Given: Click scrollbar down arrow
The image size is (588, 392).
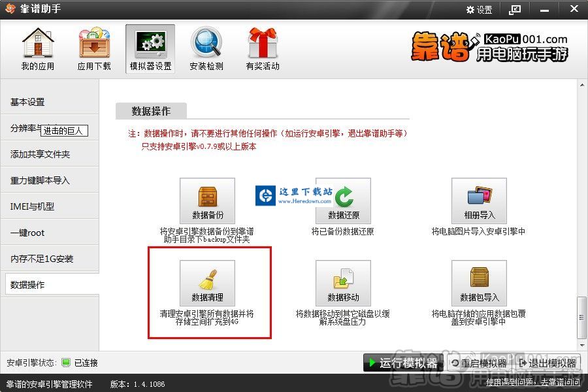Looking at the screenshot, I should coord(581,345).
